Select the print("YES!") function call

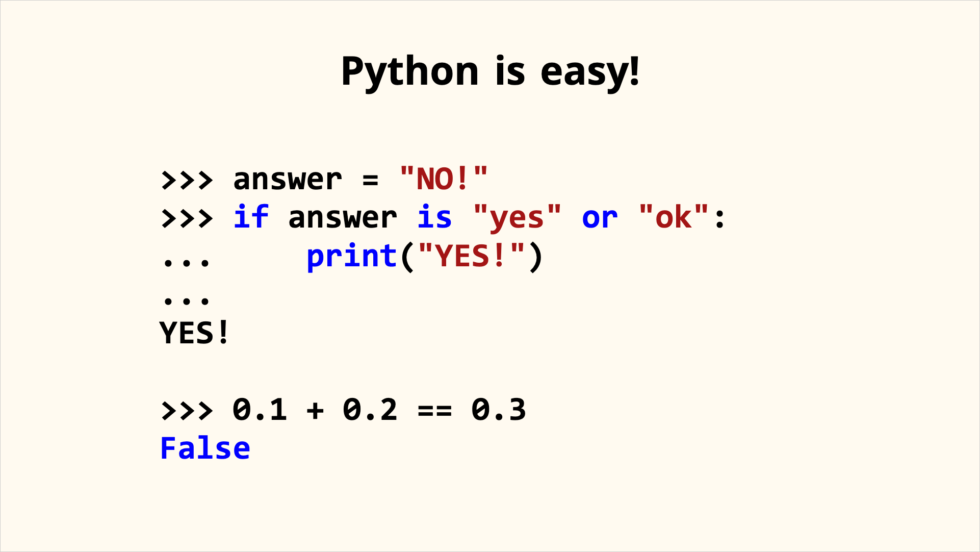coord(424,255)
